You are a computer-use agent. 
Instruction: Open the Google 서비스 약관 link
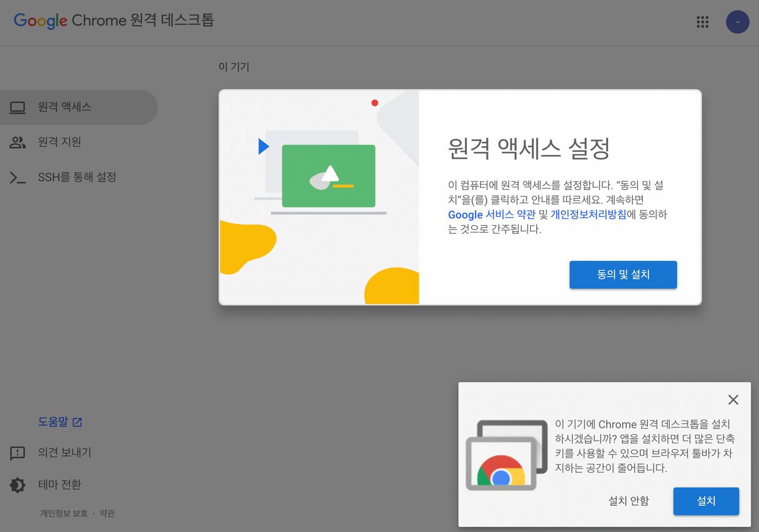click(x=492, y=215)
